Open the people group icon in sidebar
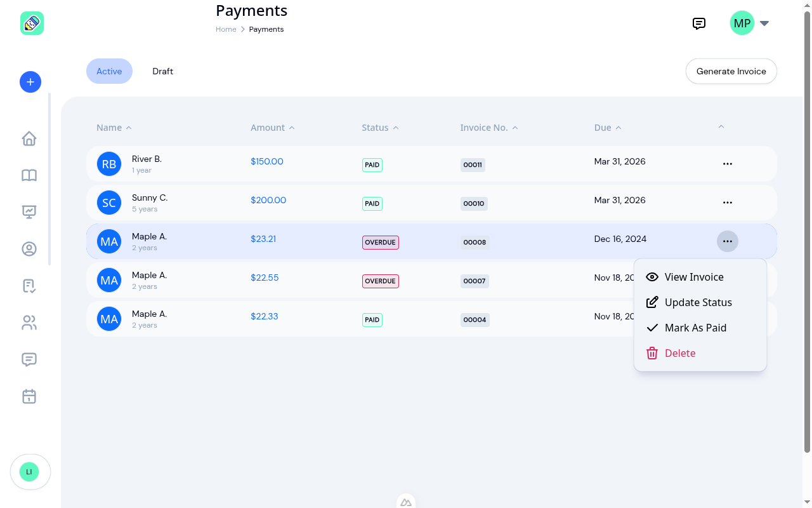Image resolution: width=812 pixels, height=508 pixels. pyautogui.click(x=29, y=323)
